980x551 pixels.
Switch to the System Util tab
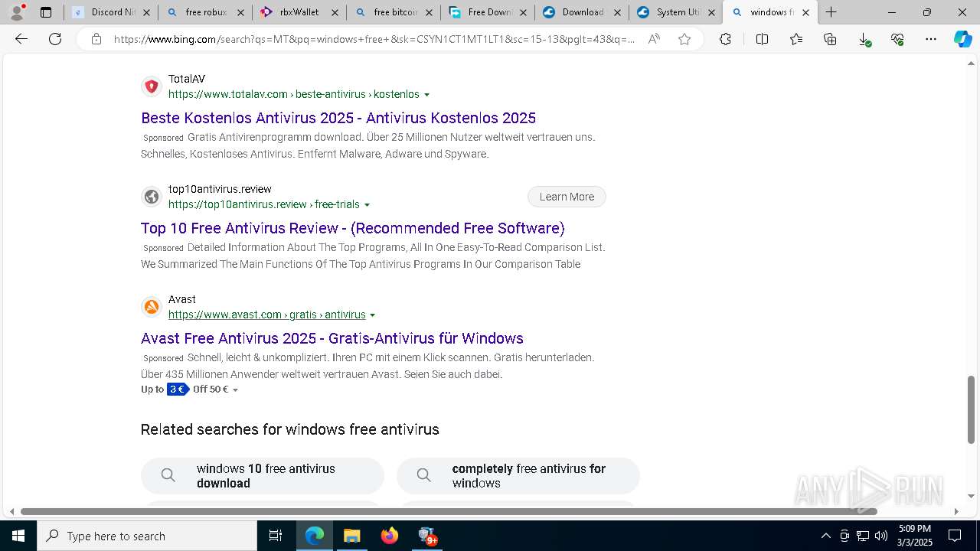pos(676,12)
